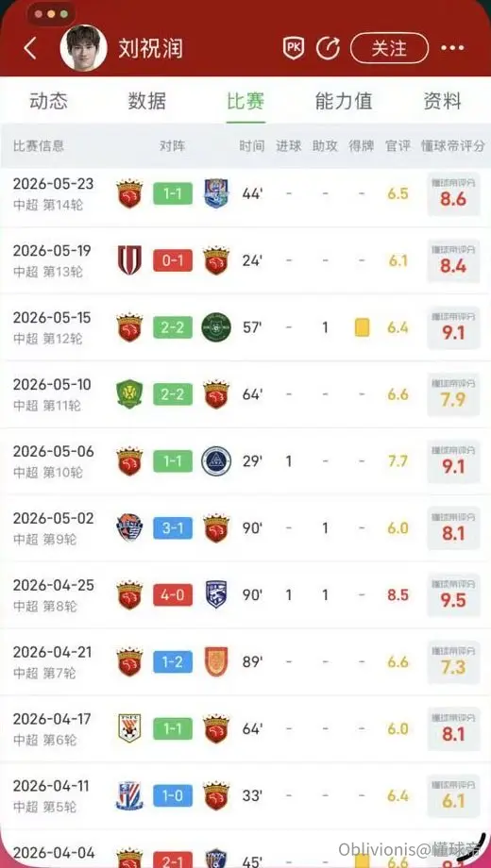
Task: Tap the red 0-1 score badge
Action: click(173, 260)
